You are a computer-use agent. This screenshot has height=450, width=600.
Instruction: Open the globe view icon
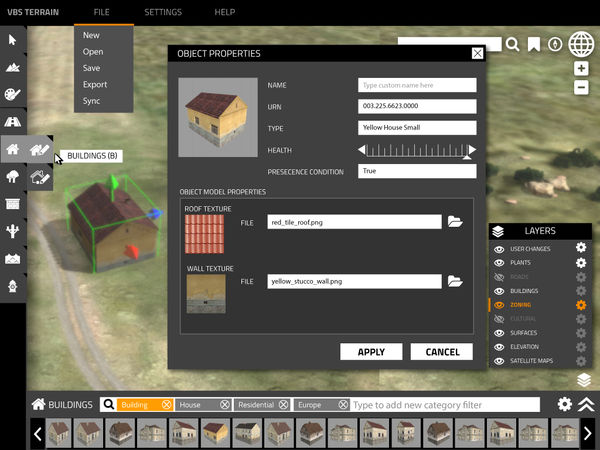tap(581, 44)
